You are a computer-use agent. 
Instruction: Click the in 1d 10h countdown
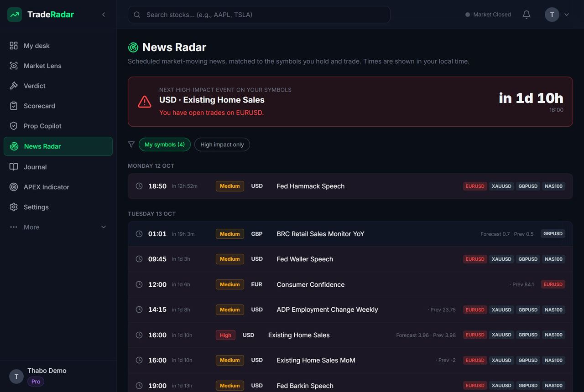coord(531,98)
